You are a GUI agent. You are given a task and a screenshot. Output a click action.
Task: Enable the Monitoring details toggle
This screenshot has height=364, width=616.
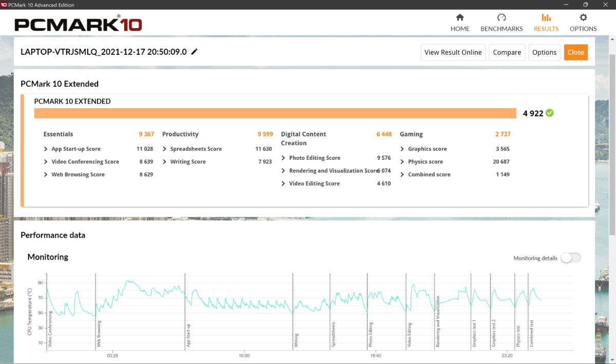[570, 258]
